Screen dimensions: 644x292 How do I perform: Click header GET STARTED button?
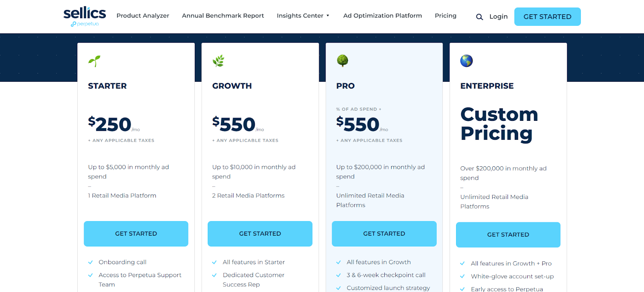pos(547,17)
